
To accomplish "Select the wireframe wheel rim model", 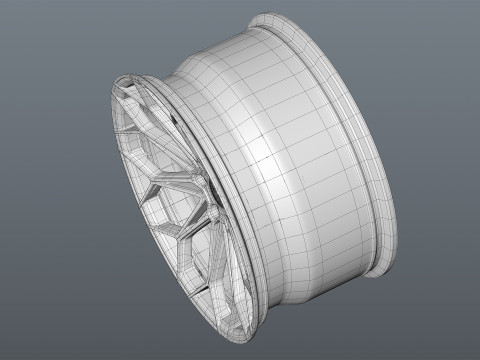I will (254, 178).
